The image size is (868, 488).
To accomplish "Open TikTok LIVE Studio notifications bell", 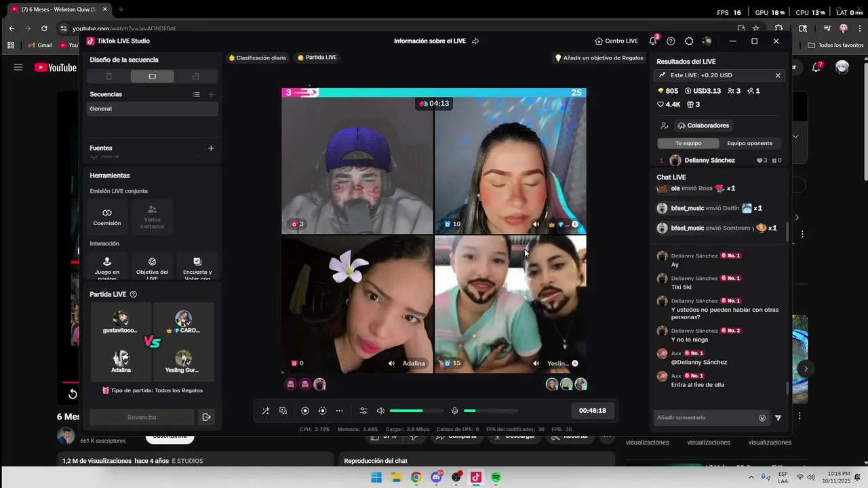I will 652,41.
